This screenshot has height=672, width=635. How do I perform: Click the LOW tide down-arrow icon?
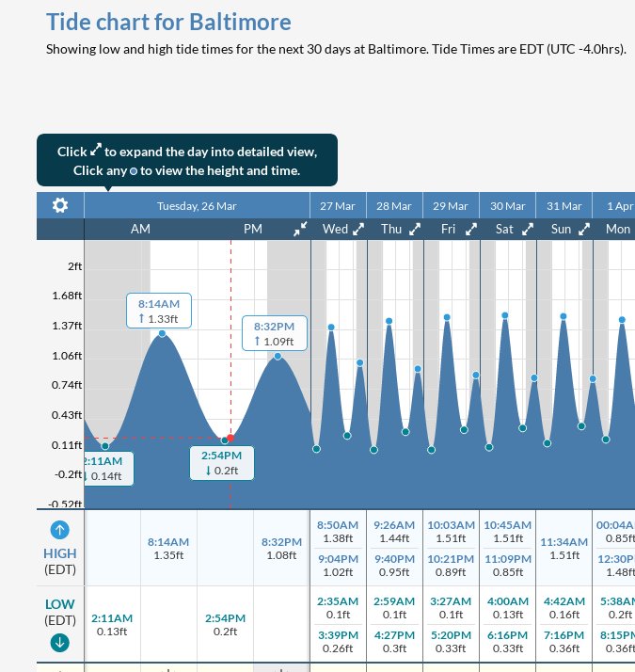pos(60,643)
